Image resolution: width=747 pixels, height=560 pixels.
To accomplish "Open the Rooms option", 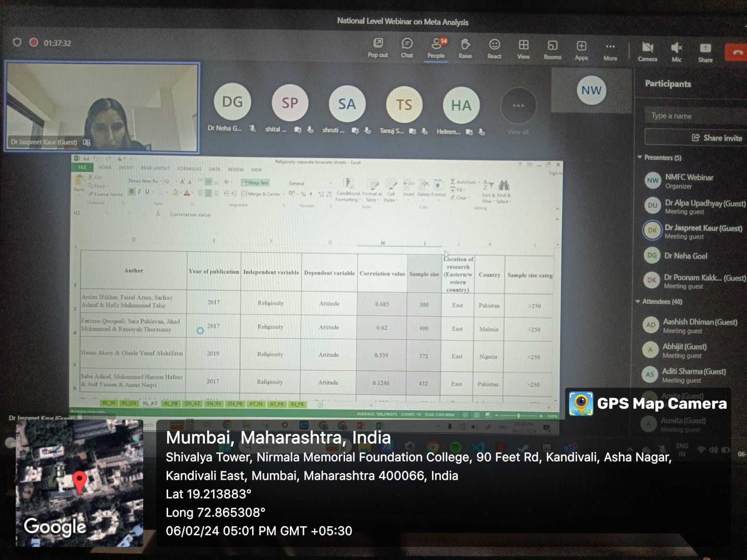I will (x=552, y=49).
